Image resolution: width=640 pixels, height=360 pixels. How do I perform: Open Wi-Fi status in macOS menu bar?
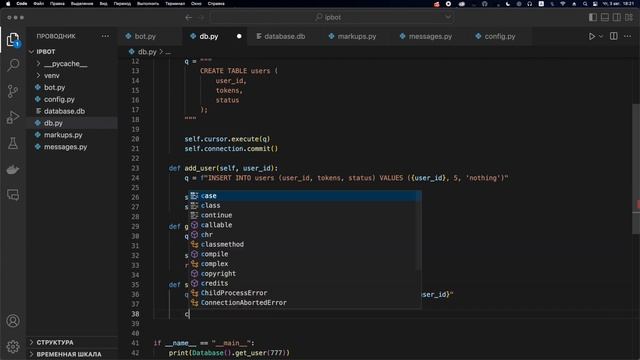pos(563,4)
